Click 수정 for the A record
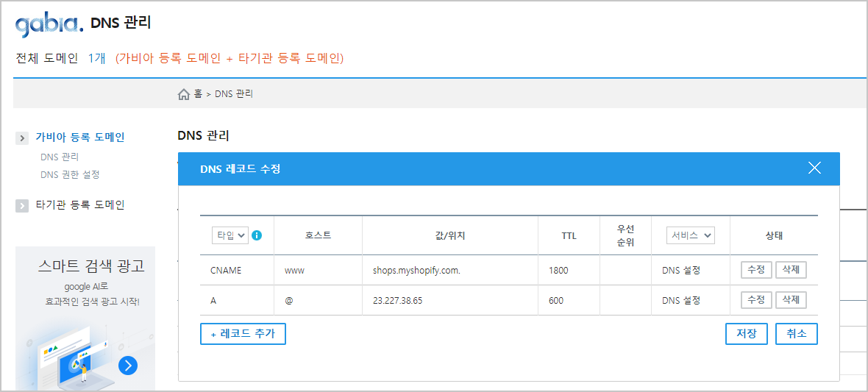The image size is (868, 392). point(756,300)
